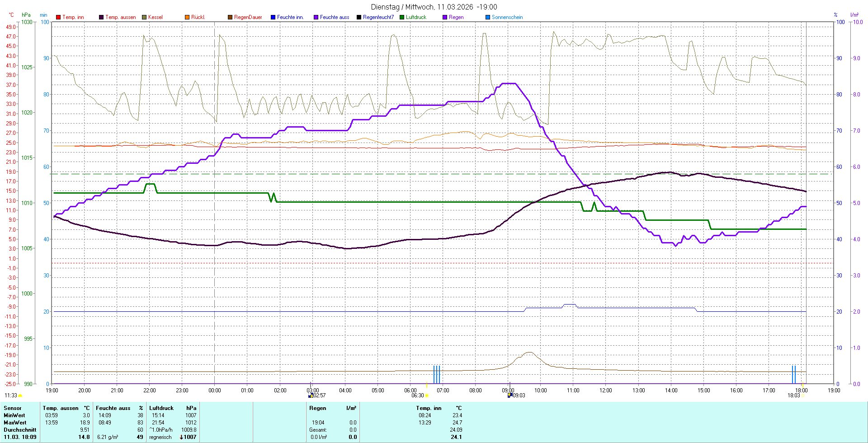Click the light blue Sonnenschein legend square
This screenshot has height=443, width=868.
coord(488,17)
